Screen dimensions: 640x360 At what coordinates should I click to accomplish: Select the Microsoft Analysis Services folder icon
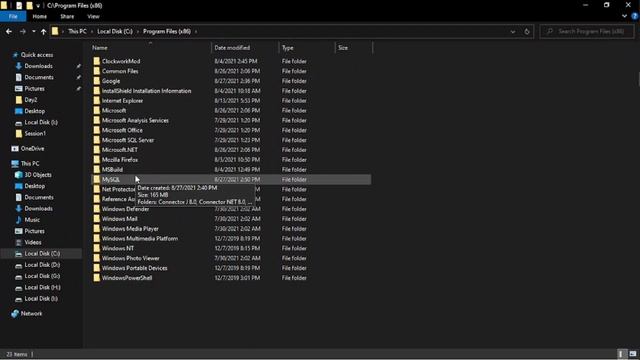click(96, 120)
